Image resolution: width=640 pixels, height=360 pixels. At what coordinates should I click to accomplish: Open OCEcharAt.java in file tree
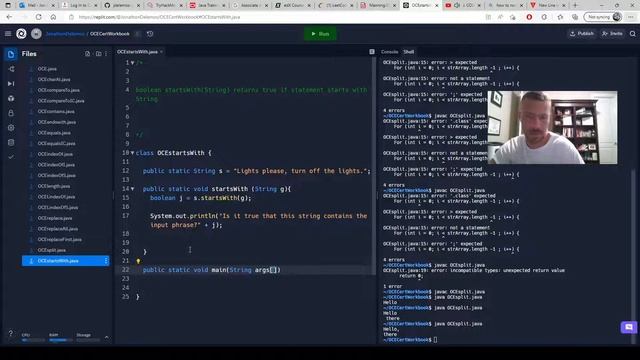coord(54,80)
